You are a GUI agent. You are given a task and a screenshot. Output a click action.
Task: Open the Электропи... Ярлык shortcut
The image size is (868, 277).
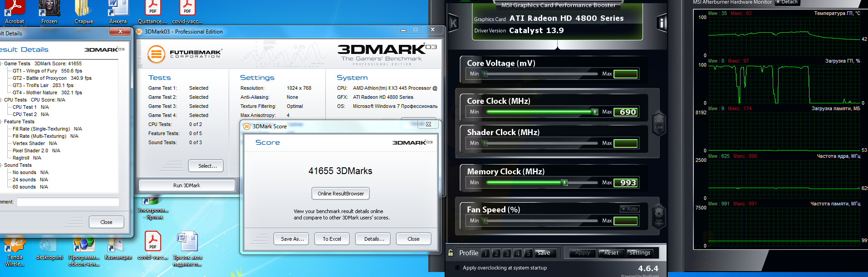(x=152, y=209)
